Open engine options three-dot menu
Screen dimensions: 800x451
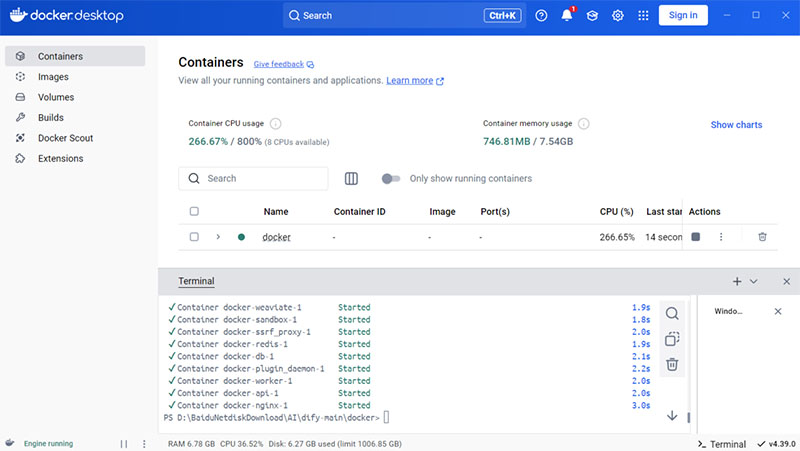tap(144, 444)
